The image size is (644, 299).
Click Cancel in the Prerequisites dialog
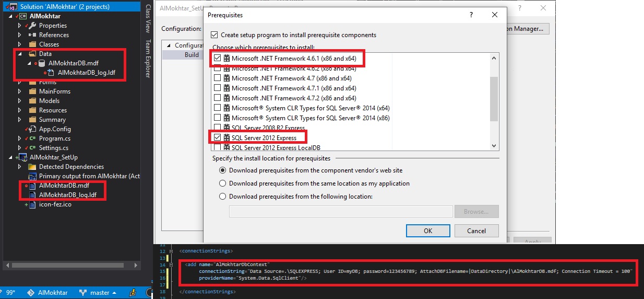click(476, 231)
